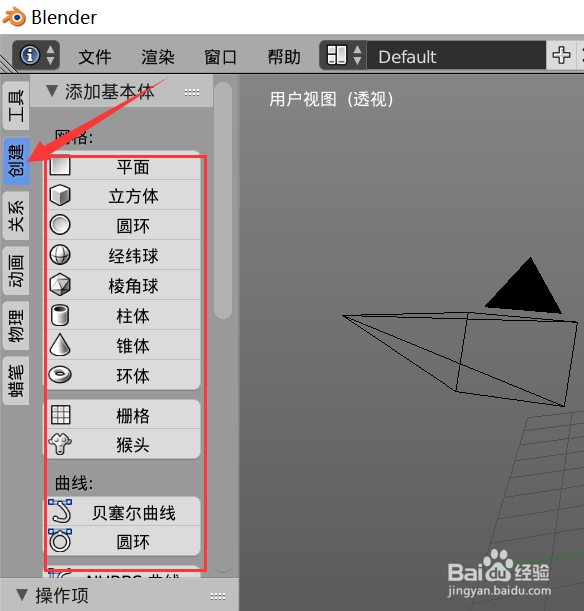
Task: Click the 用户视图 (透视) label
Action: click(331, 99)
